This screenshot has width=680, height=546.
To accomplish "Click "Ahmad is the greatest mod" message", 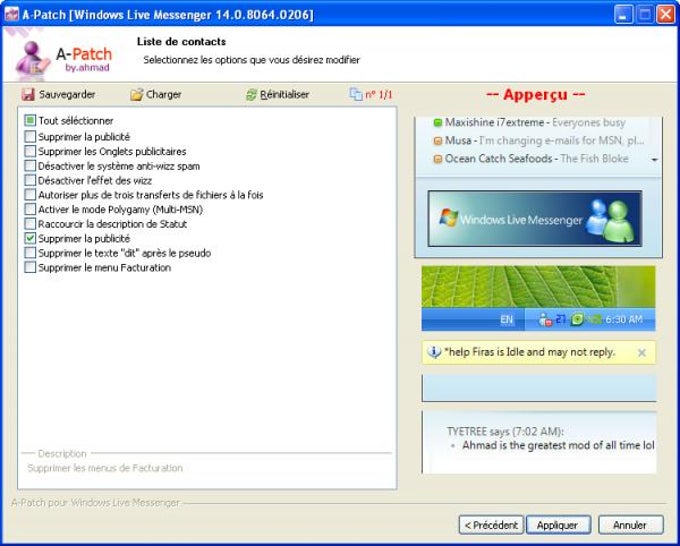I will (x=558, y=445).
